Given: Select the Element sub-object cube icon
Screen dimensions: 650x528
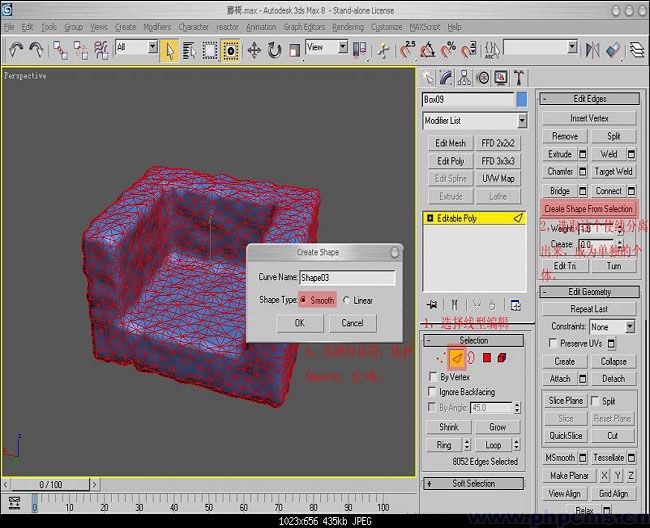Looking at the screenshot, I should pyautogui.click(x=503, y=357).
